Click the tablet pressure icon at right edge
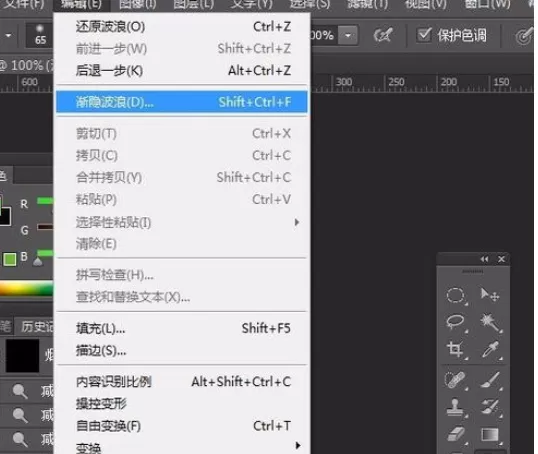Viewport: 538px width, 454px height. pyautogui.click(x=524, y=36)
